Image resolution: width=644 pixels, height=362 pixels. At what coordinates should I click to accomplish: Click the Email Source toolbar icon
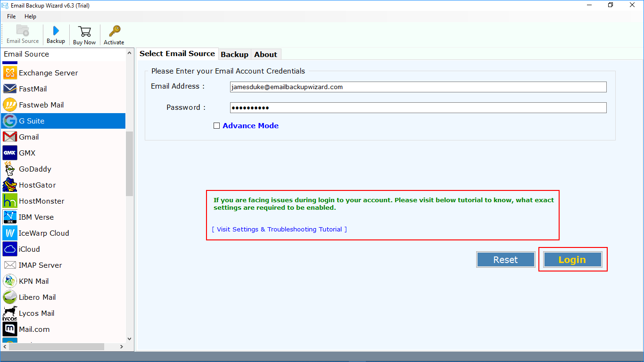point(23,30)
